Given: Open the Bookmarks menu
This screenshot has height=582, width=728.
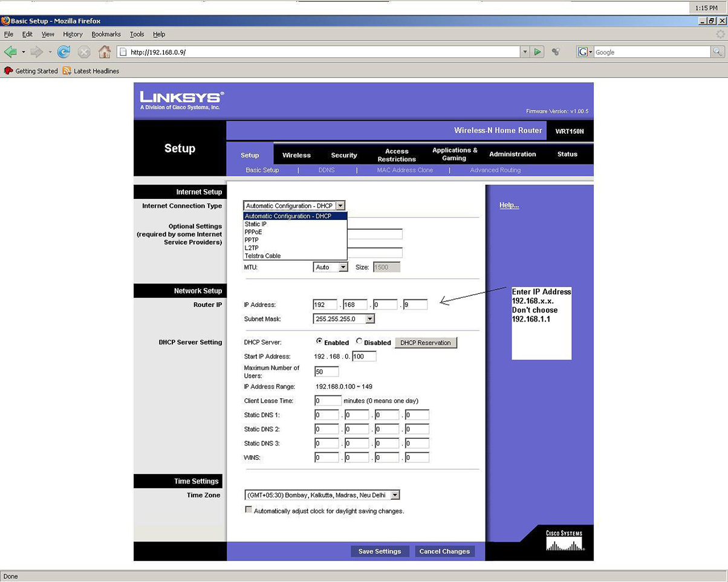Looking at the screenshot, I should coord(106,34).
